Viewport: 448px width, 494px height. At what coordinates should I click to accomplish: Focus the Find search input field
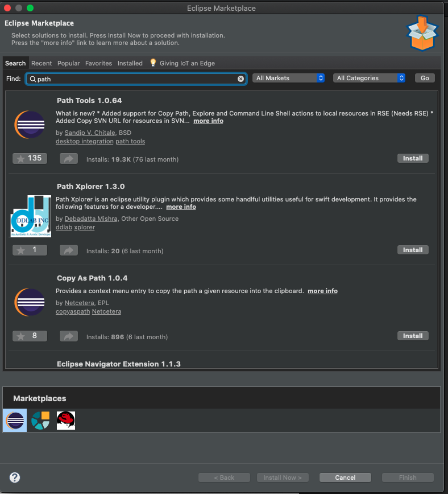[x=136, y=79]
